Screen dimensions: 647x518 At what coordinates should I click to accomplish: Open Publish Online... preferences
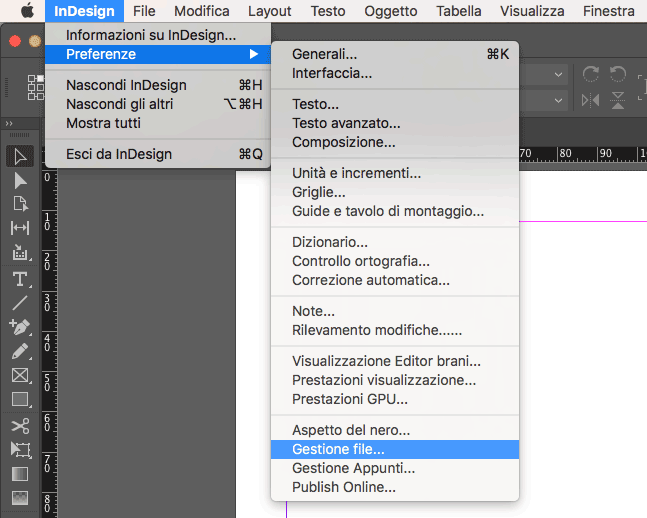[395, 487]
